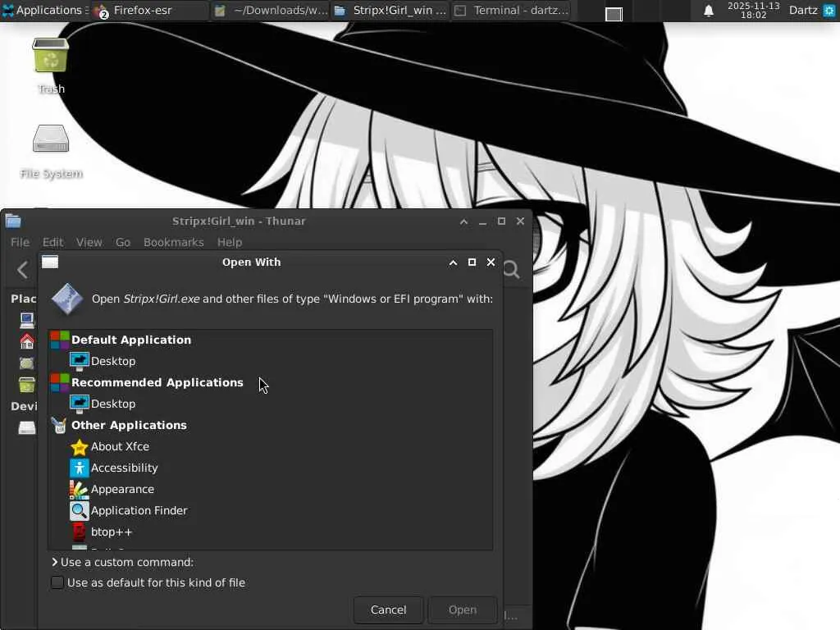Image resolution: width=840 pixels, height=630 pixels.
Task: Click the clock showing 2025-11-13 18:02
Action: pyautogui.click(x=753, y=10)
